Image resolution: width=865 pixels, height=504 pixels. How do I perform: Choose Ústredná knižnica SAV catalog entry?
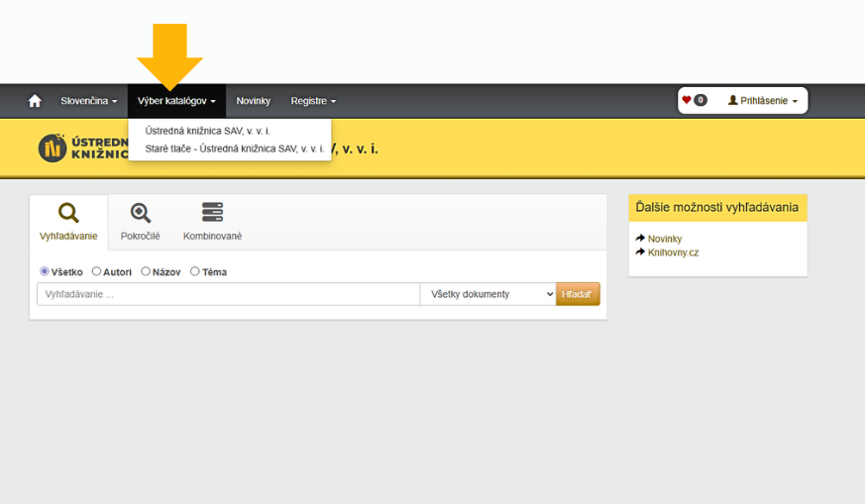[208, 131]
